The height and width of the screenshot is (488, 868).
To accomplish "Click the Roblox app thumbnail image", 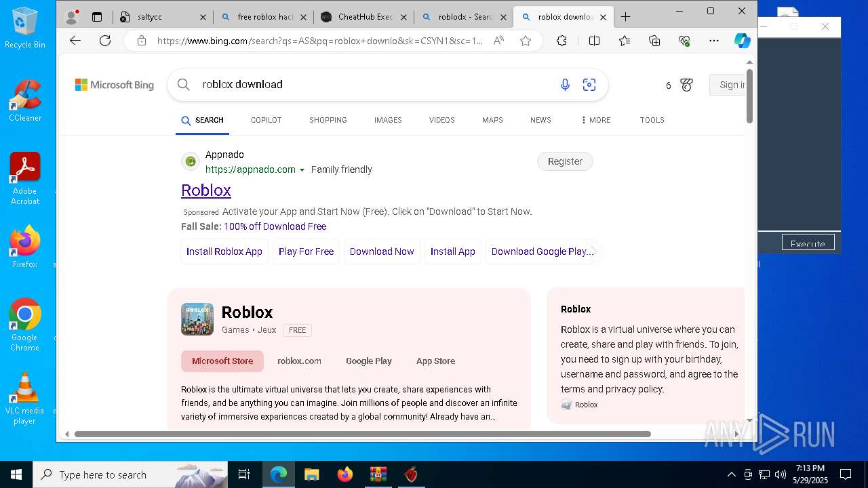I will (197, 319).
